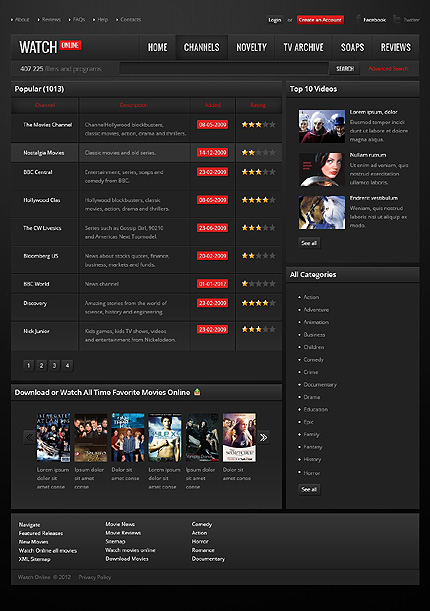Click the 01-01-2012 date badge
This screenshot has width=430, height=611.
coord(213,284)
